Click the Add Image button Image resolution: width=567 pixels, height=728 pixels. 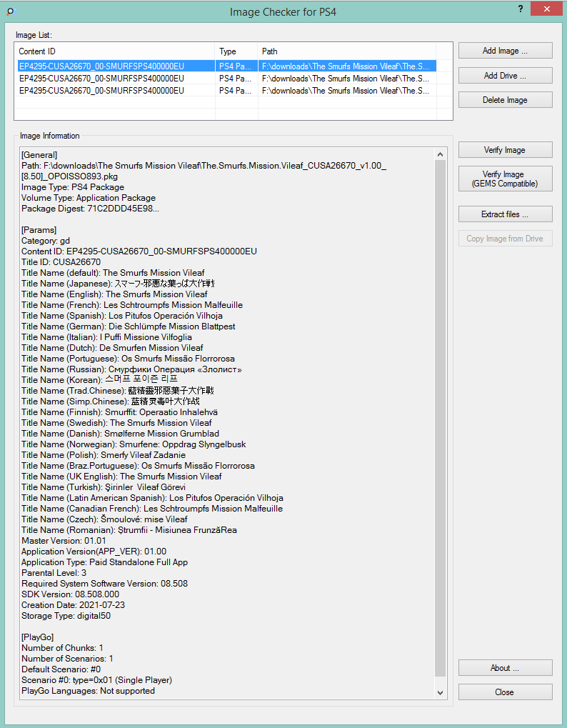click(x=506, y=51)
